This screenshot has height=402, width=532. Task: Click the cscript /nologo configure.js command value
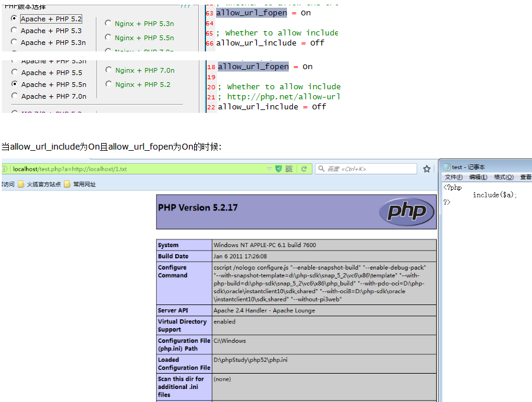(320, 283)
